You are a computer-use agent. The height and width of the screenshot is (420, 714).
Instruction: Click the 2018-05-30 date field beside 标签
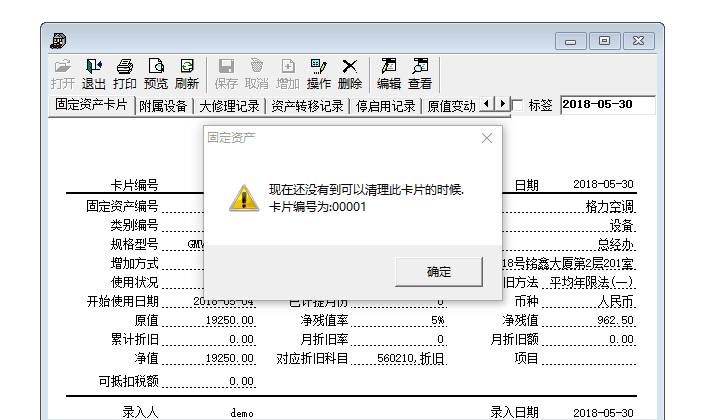tap(607, 105)
